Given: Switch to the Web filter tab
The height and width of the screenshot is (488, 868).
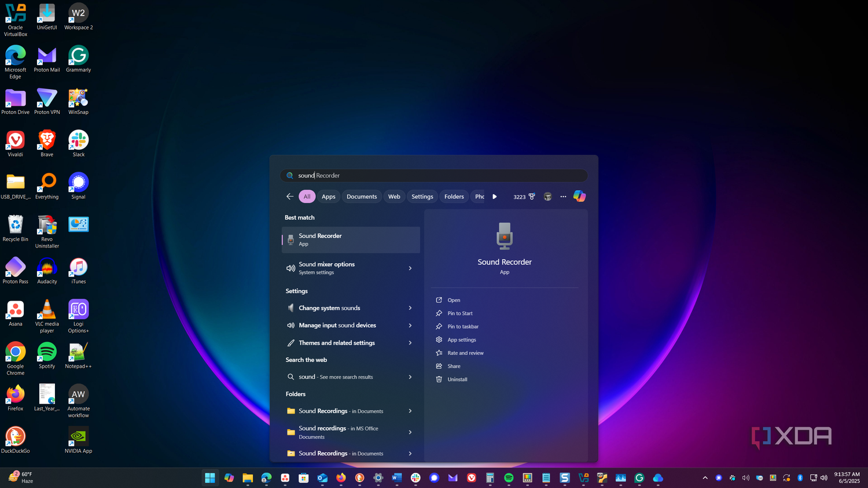Looking at the screenshot, I should pos(394,197).
